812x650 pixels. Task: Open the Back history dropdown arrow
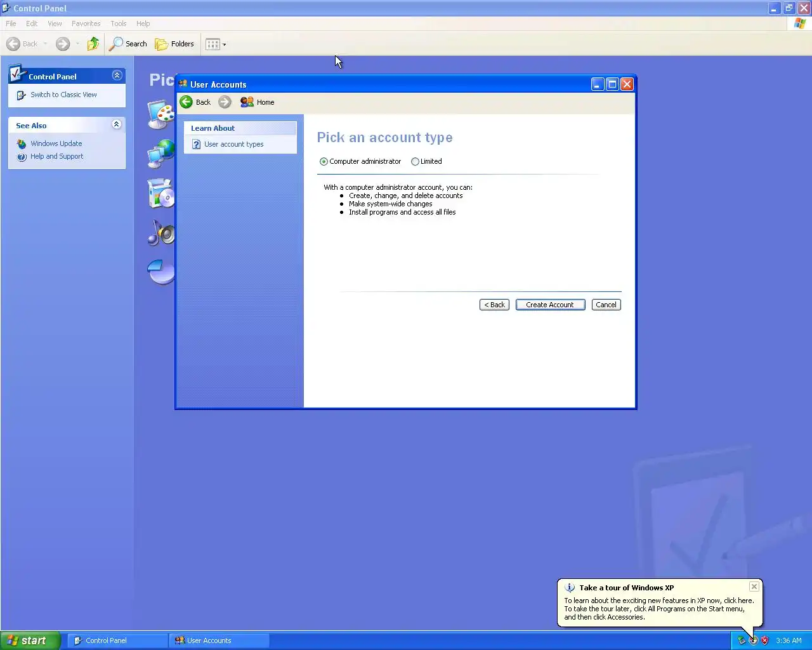point(45,44)
